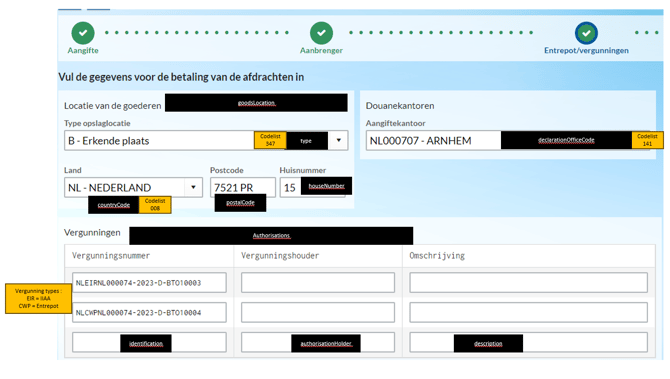670x379 pixels.
Task: Click the Entrepot/vergunningen step checkmark icon
Action: coord(586,33)
